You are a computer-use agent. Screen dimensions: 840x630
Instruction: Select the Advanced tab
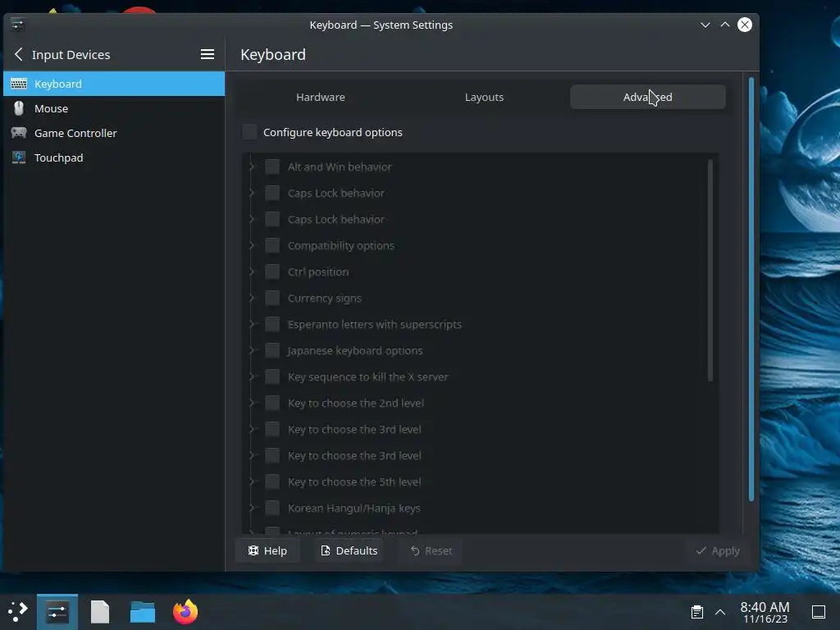tap(648, 97)
